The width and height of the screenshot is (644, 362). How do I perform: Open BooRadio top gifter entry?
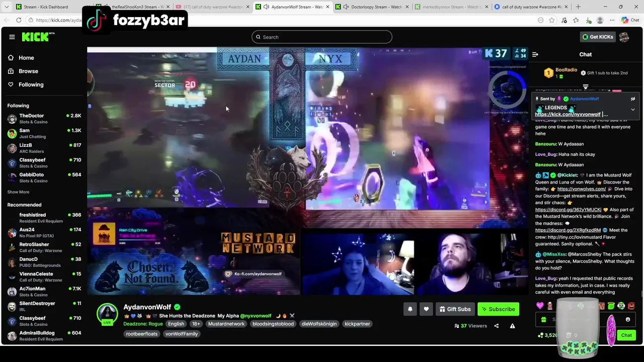[x=561, y=73]
